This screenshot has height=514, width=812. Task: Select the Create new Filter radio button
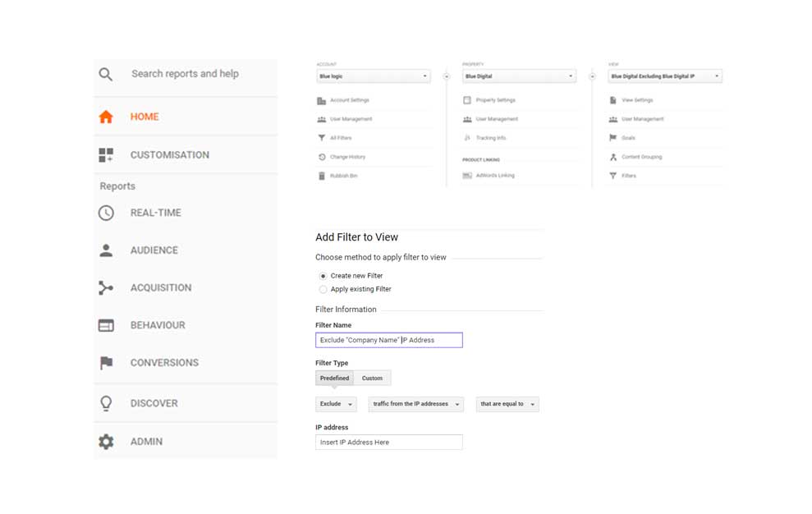[323, 277]
